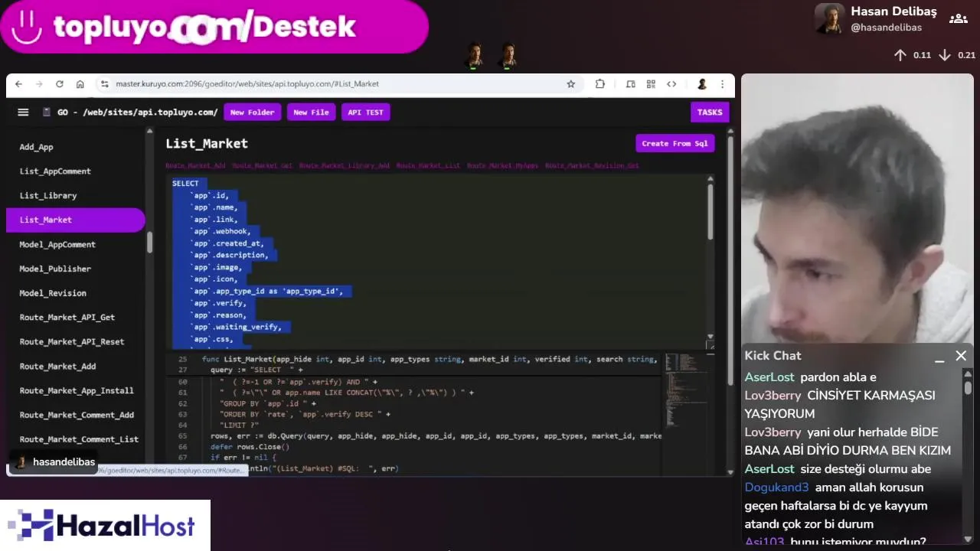Toggle the hamburger sidebar menu
Viewport: 980px width, 551px height.
pos(23,112)
